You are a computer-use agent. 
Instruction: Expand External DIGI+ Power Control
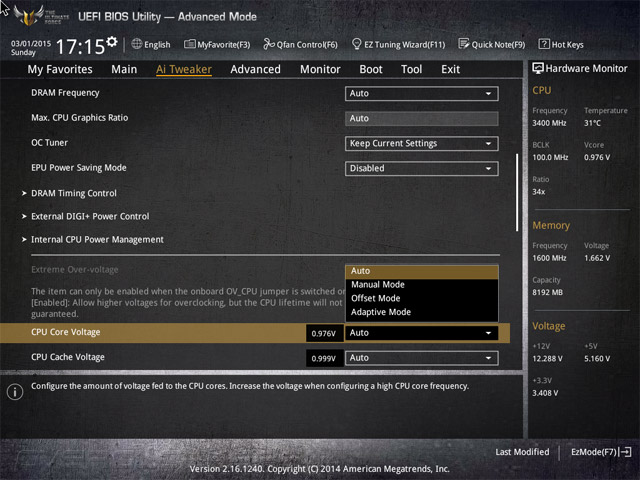point(90,216)
